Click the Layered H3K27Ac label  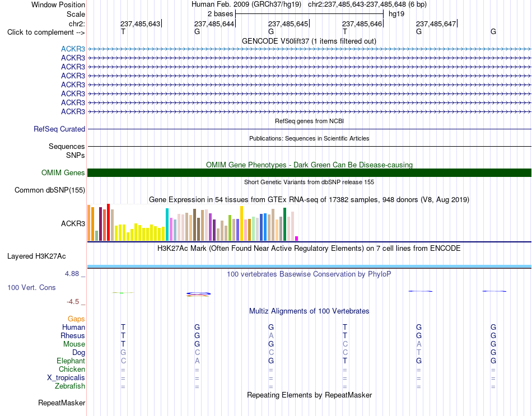point(36,256)
